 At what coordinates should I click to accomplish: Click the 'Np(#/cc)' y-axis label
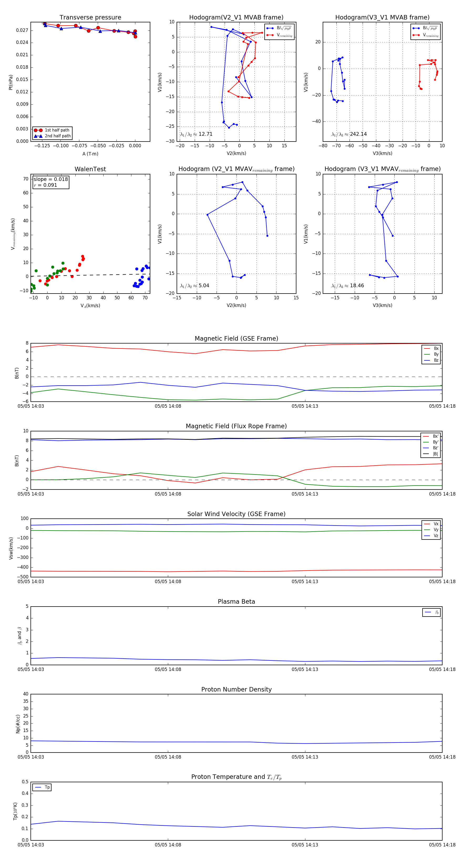18,723
